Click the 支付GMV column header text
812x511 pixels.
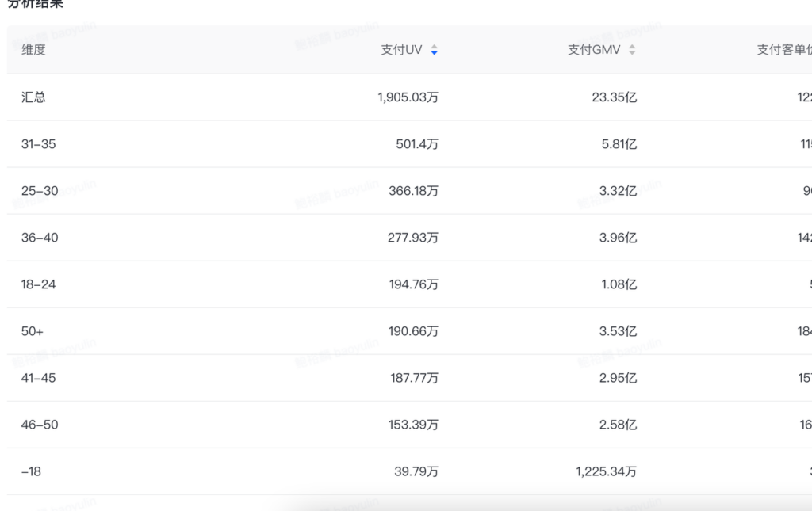point(594,50)
